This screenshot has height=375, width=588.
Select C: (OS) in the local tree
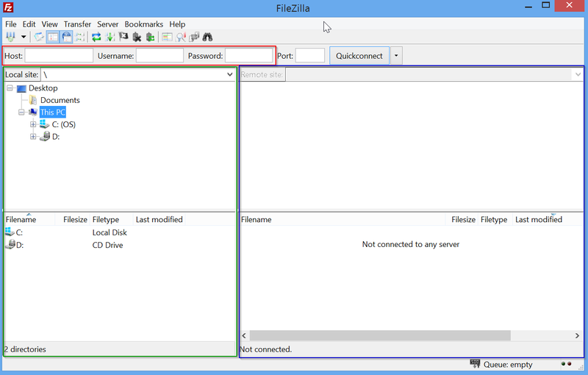pyautogui.click(x=64, y=124)
